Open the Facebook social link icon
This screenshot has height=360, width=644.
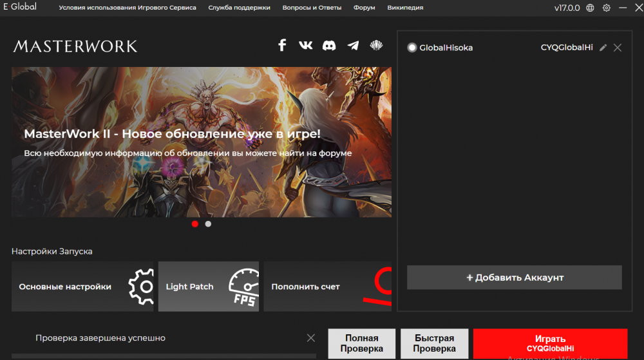[x=281, y=45]
